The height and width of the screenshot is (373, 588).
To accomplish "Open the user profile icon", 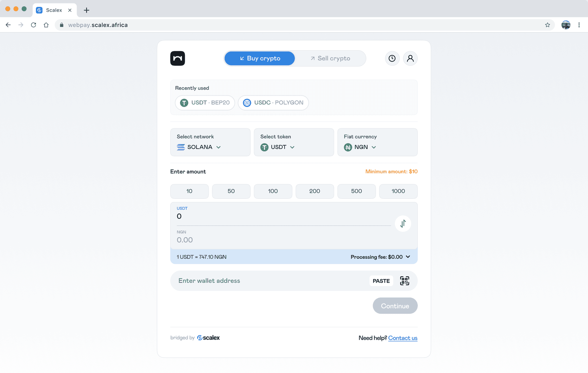I will pyautogui.click(x=410, y=59).
